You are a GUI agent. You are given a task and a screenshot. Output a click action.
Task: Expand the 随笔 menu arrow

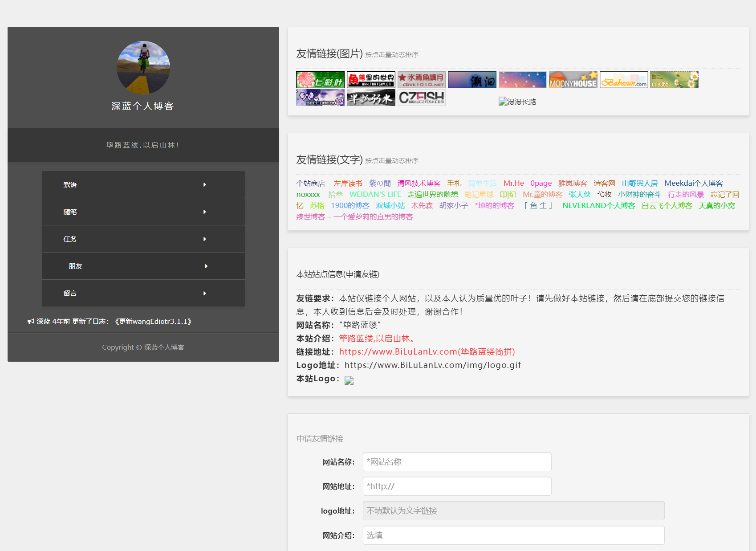click(205, 212)
